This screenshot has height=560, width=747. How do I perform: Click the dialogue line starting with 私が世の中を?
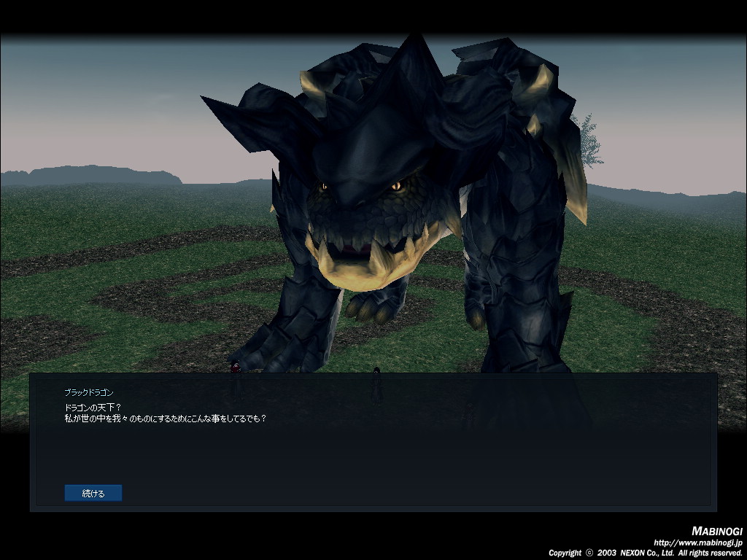coord(165,419)
